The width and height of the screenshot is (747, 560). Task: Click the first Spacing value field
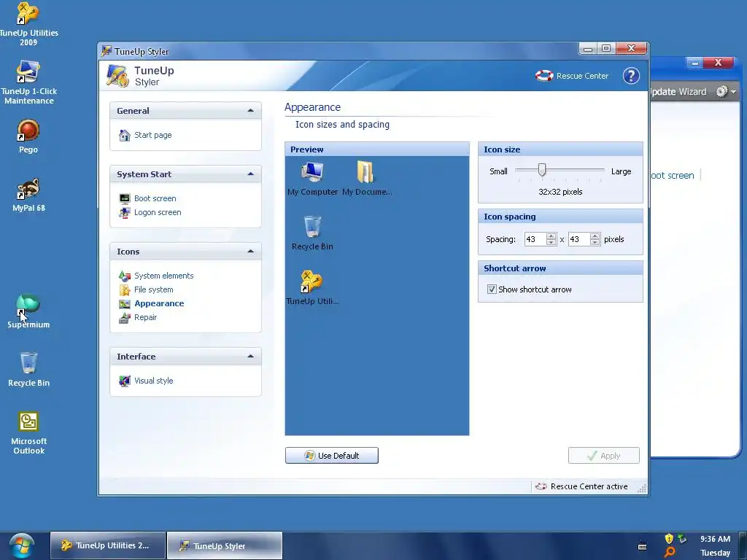point(535,239)
